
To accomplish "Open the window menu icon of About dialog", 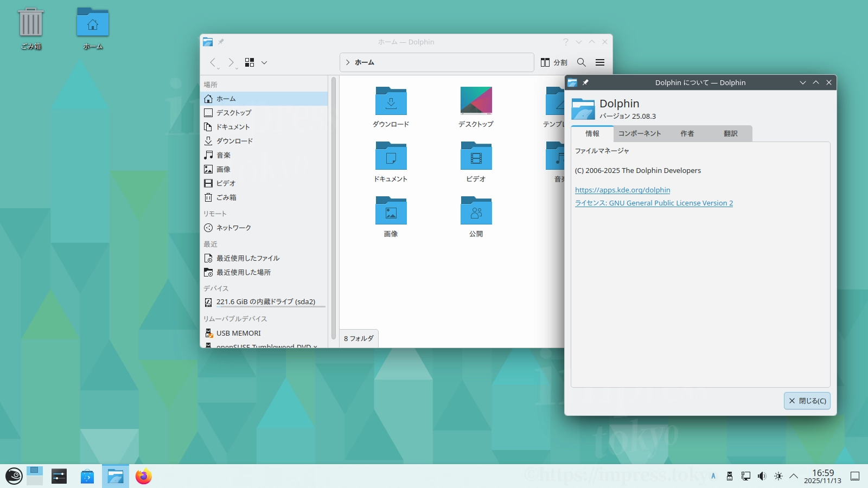I will tap(572, 82).
